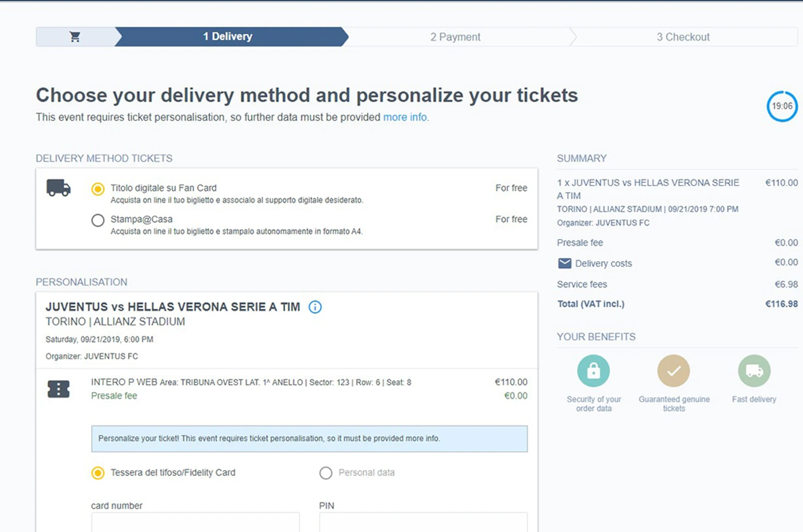803x532 pixels.
Task: Choose Tessera del tifoso/Fidelity Card option
Action: pos(98,473)
